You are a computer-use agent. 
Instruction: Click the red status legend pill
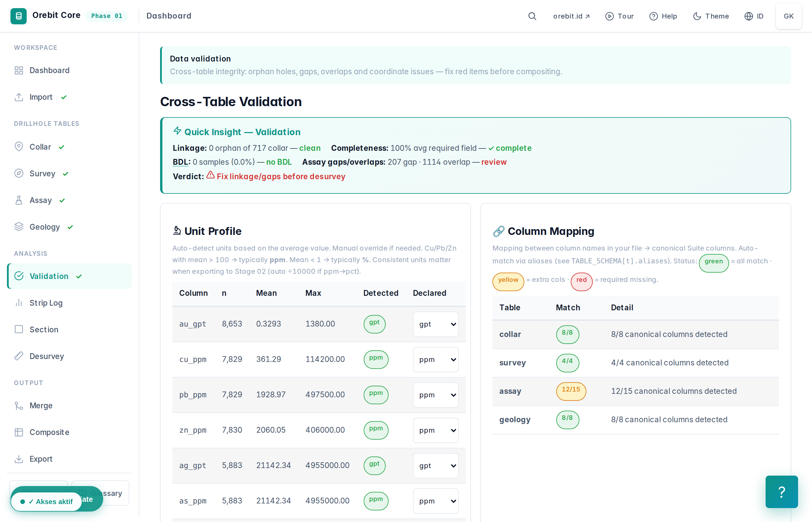(581, 281)
